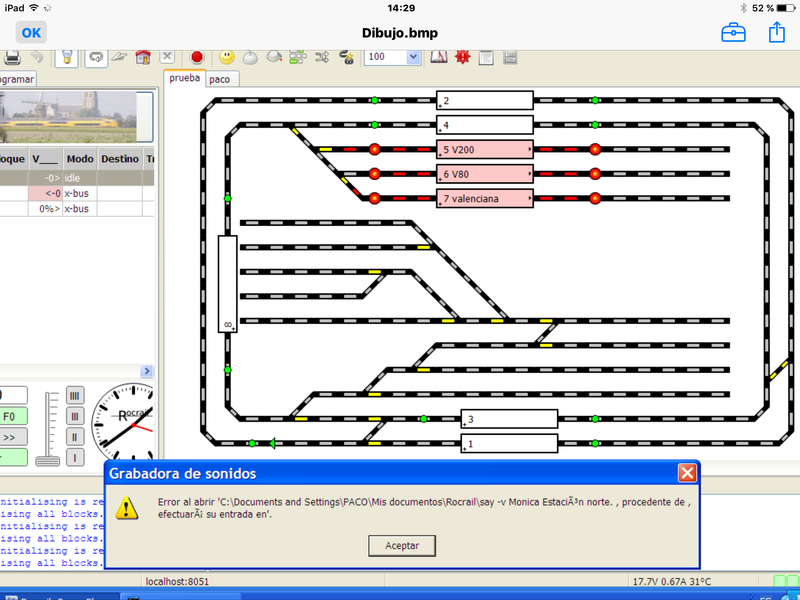Open the zoom level 100 dropdown
Image resolution: width=800 pixels, height=600 pixels.
413,57
